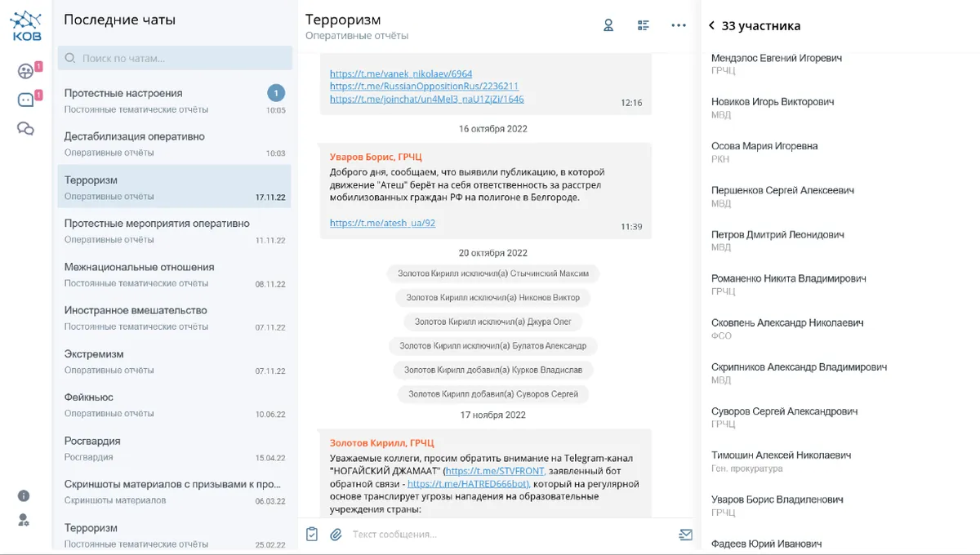The width and height of the screenshot is (980, 555).
Task: Open the chats bubble sidebar icon
Action: tap(25, 128)
